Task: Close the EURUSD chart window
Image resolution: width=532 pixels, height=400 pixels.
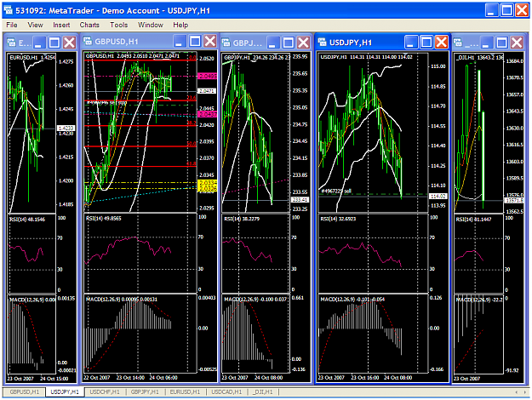Action: 70,43
